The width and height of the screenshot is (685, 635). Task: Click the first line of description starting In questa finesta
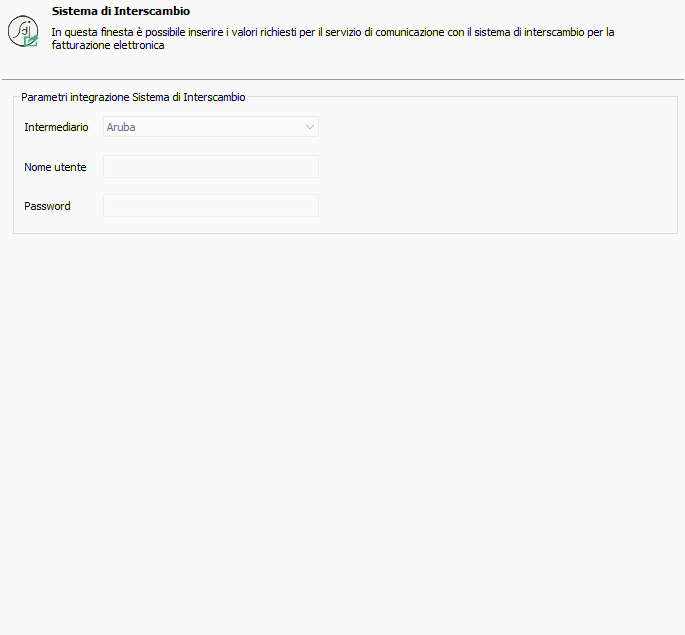[x=333, y=32]
